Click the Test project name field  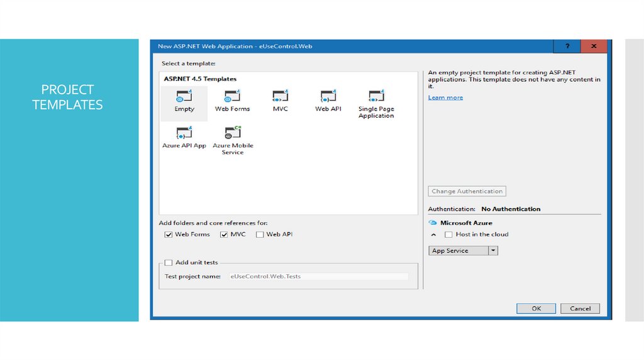(x=318, y=276)
